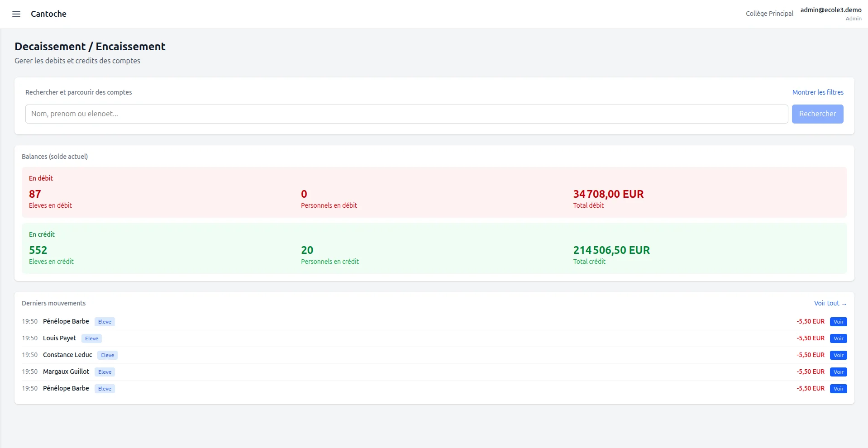Click Eleve badge beside Margaux Guillot
Viewport: 868px width, 448px height.
pyautogui.click(x=105, y=372)
